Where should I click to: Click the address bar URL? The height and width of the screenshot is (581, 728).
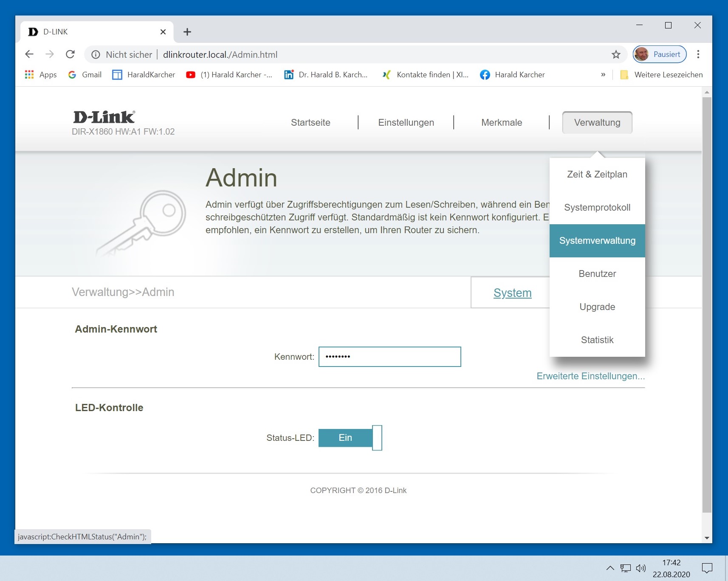click(x=220, y=54)
